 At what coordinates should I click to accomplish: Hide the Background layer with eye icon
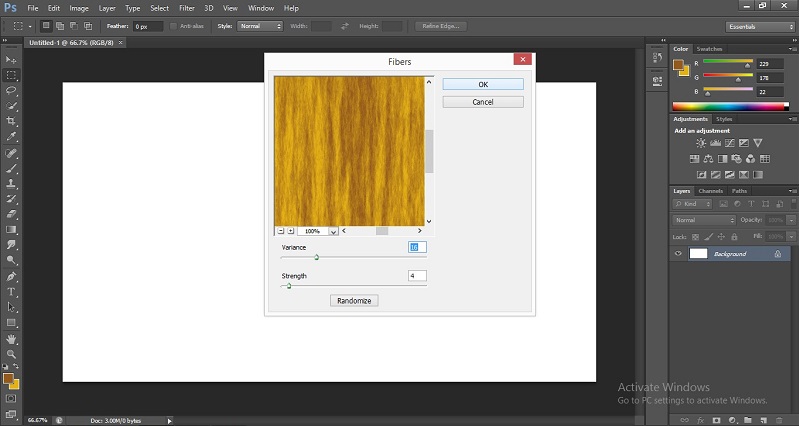tap(679, 254)
